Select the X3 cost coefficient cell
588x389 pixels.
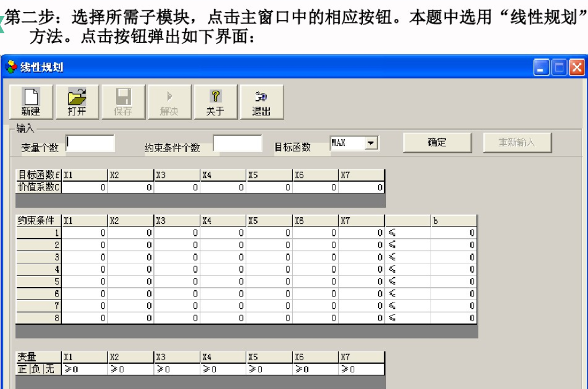[x=176, y=185]
